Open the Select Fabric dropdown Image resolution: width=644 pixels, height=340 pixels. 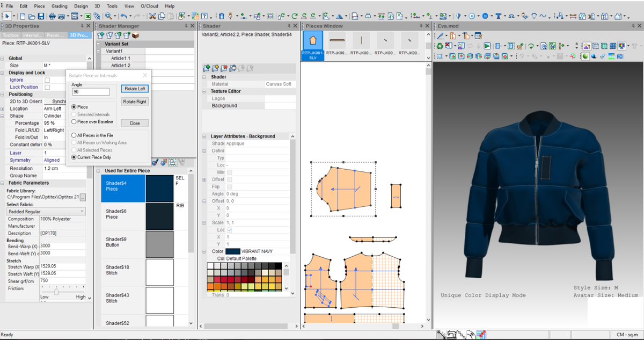click(46, 212)
